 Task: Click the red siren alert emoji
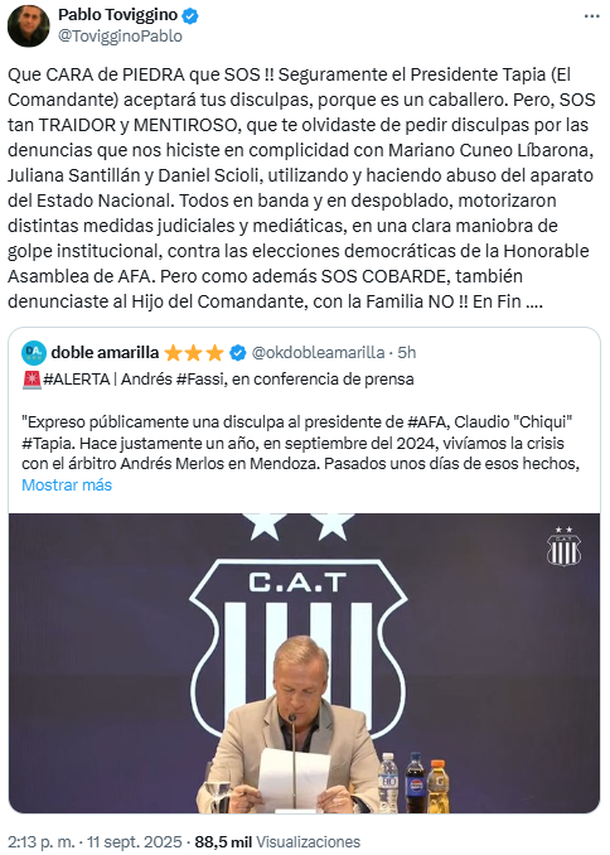pos(29,380)
